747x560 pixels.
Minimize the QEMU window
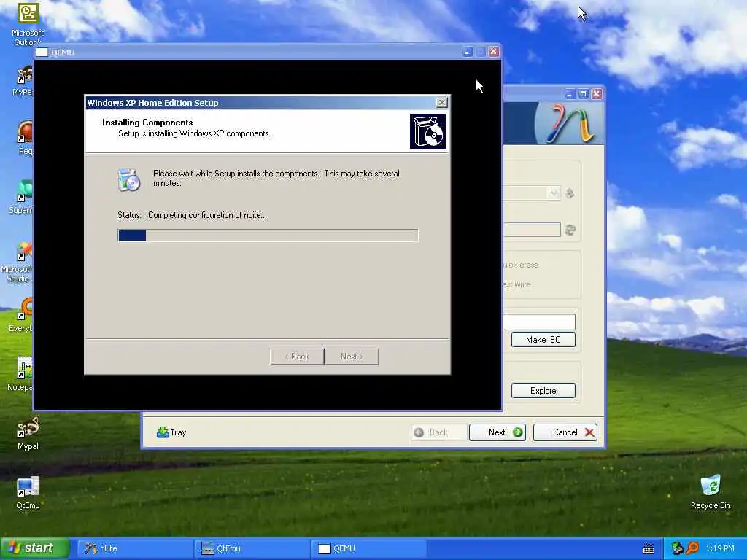[x=468, y=52]
